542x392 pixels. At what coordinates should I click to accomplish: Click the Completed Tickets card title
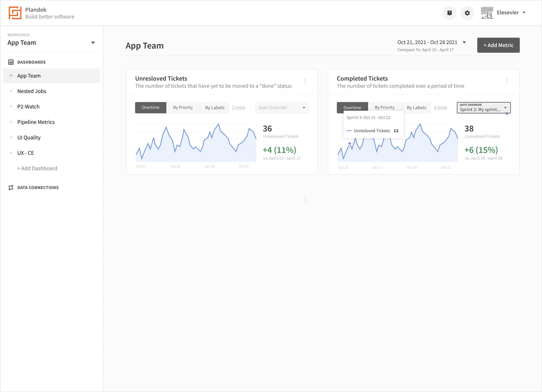362,78
